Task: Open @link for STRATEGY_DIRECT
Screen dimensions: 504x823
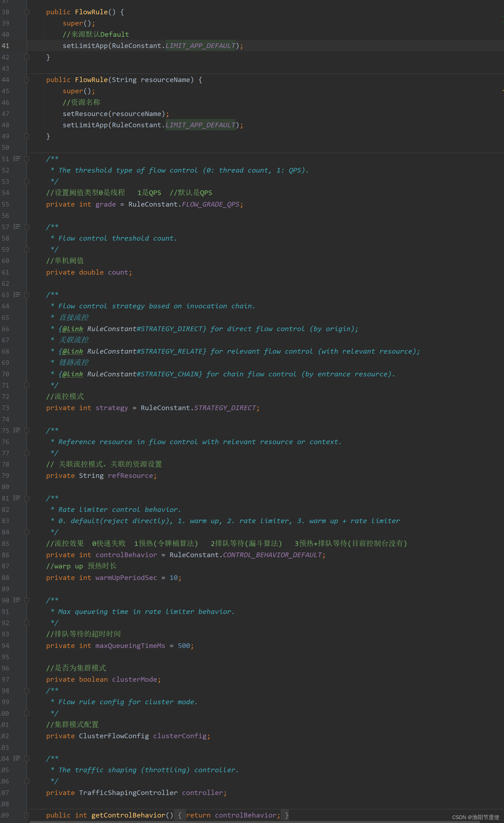Action: [72, 329]
